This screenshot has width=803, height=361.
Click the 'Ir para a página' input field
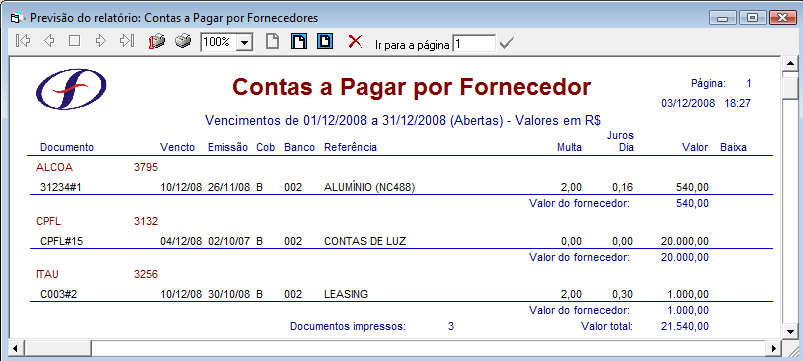pos(474,44)
